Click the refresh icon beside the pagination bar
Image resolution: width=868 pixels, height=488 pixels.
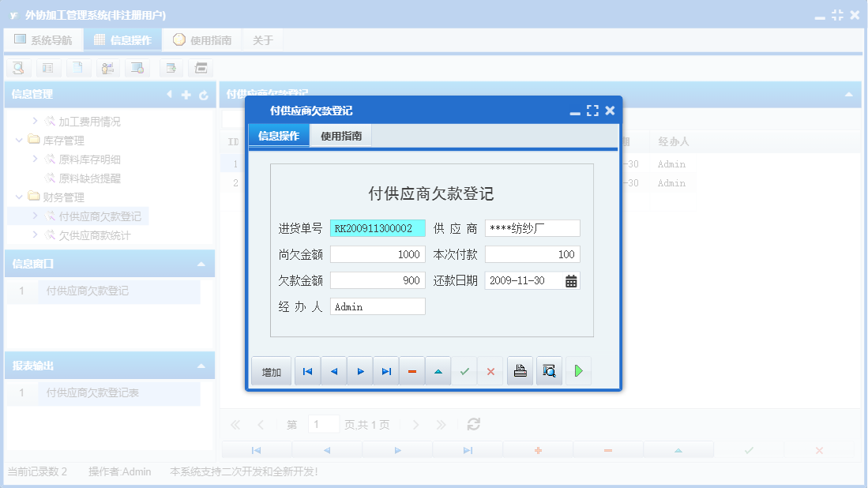[x=473, y=424]
